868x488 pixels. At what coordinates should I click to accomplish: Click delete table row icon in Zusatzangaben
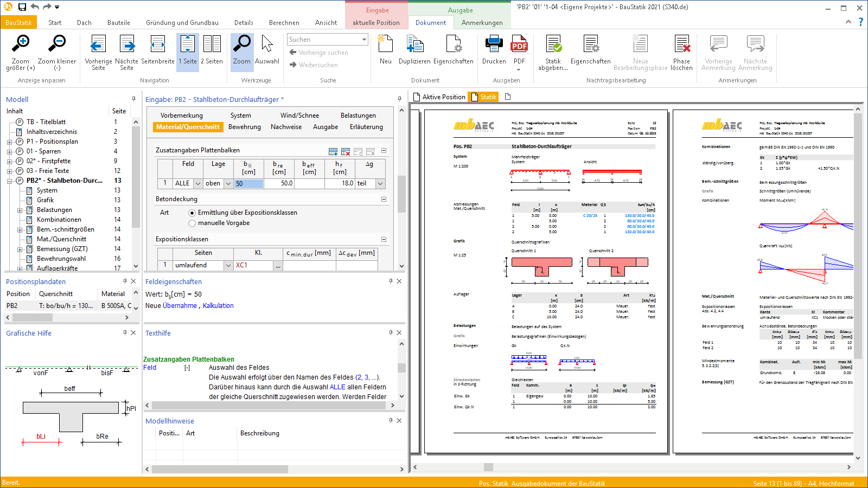(x=346, y=151)
